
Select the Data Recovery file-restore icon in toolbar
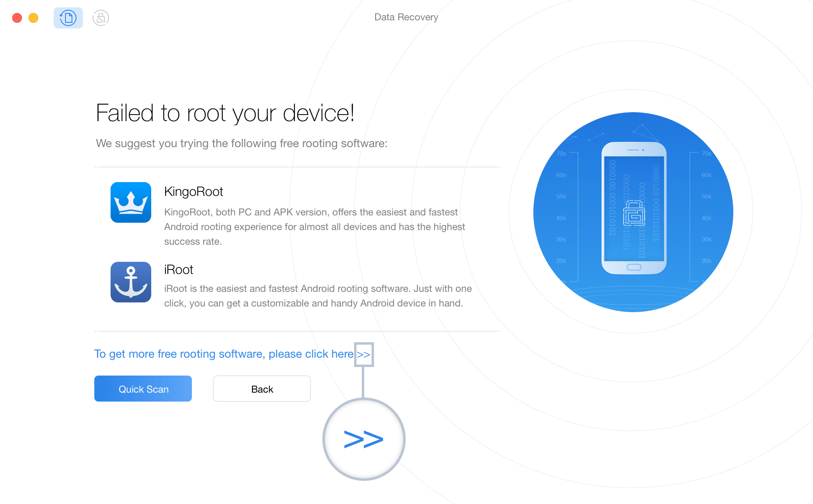point(68,18)
